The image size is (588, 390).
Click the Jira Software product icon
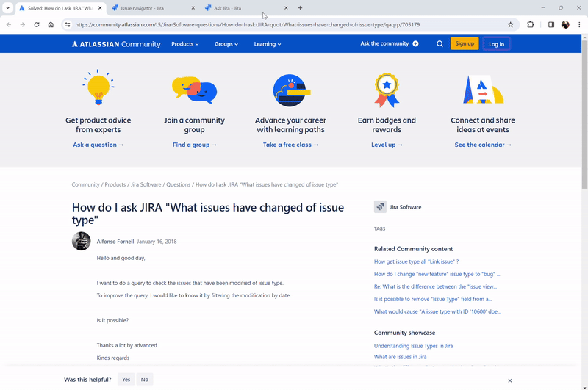pos(380,207)
